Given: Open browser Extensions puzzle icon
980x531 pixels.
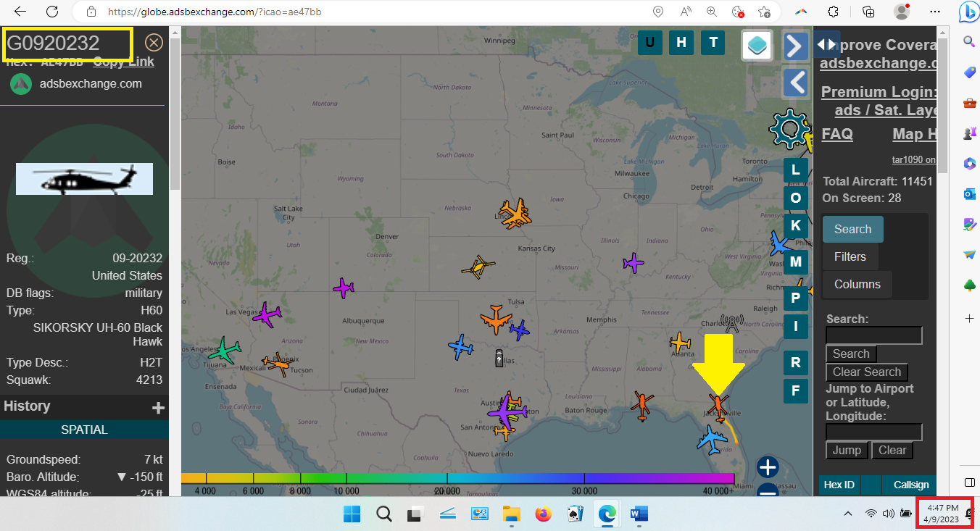Looking at the screenshot, I should [x=834, y=12].
